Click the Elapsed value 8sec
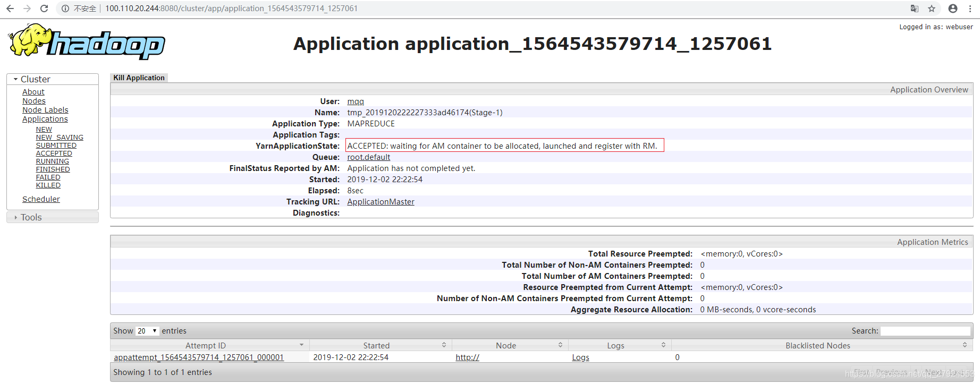Viewport: 980px width, 384px height. (x=355, y=191)
